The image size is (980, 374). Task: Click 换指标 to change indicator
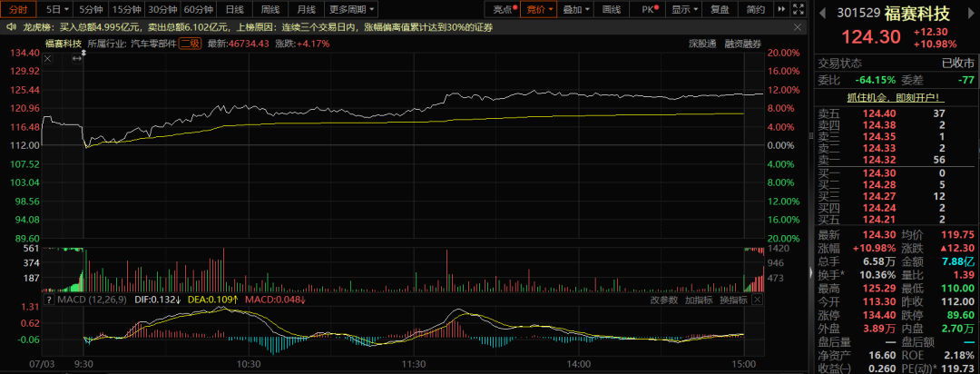(732, 300)
